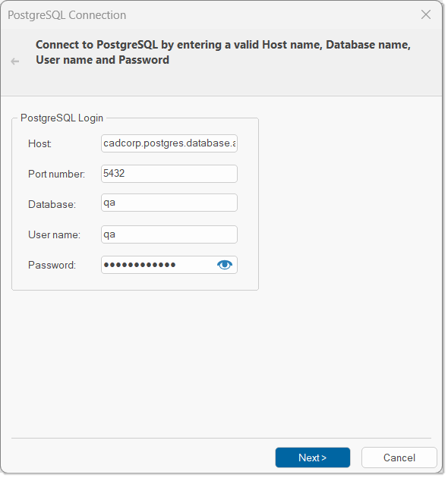Image resolution: width=448 pixels, height=478 pixels.
Task: Click the bold connection instructions heading
Action: 223,52
